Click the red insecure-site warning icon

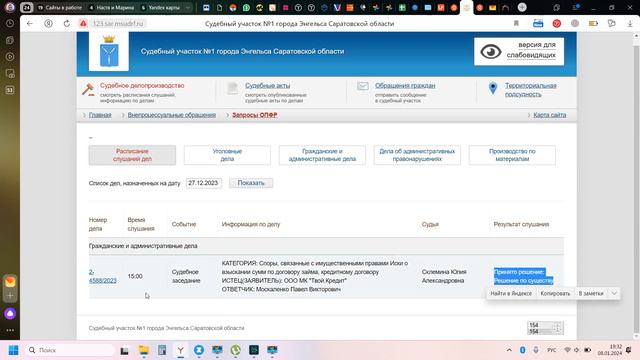[x=83, y=24]
